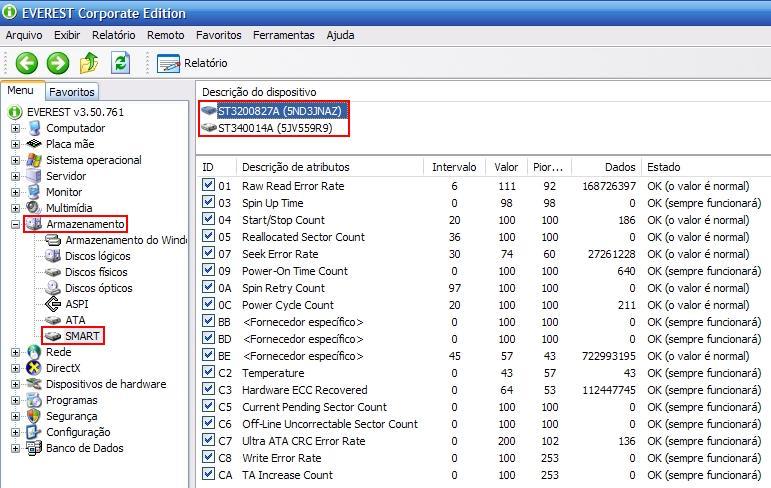Expand the Programas tree node

15,400
